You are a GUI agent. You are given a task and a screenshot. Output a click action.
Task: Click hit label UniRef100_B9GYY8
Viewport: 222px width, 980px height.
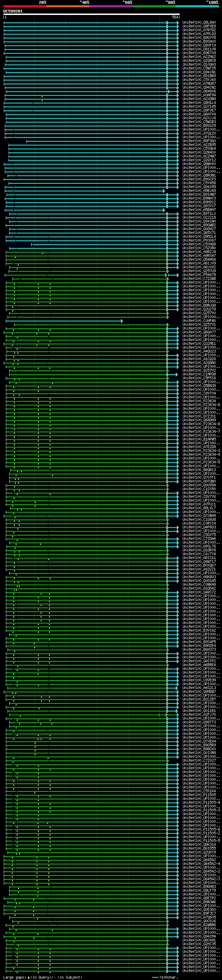tap(199, 38)
